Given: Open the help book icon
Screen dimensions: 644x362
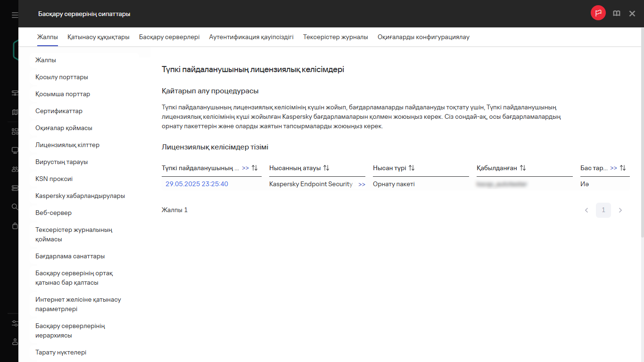Looking at the screenshot, I should pyautogui.click(x=616, y=14).
